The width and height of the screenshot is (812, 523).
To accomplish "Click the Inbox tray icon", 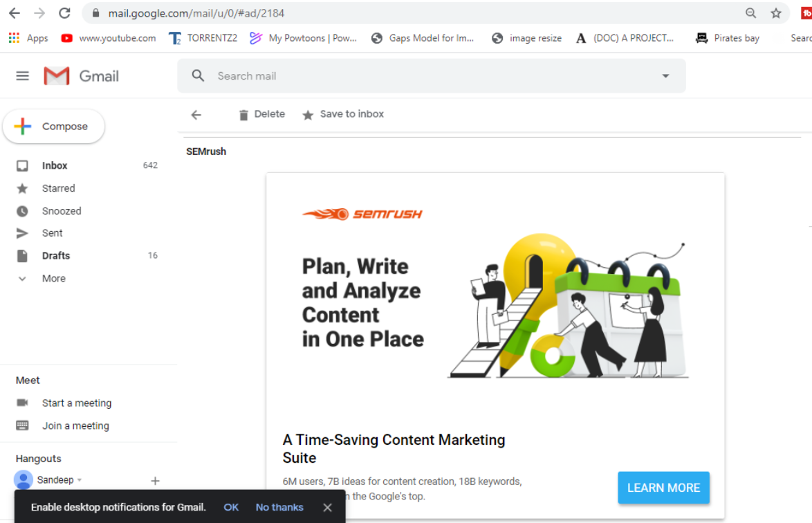I will pyautogui.click(x=22, y=166).
